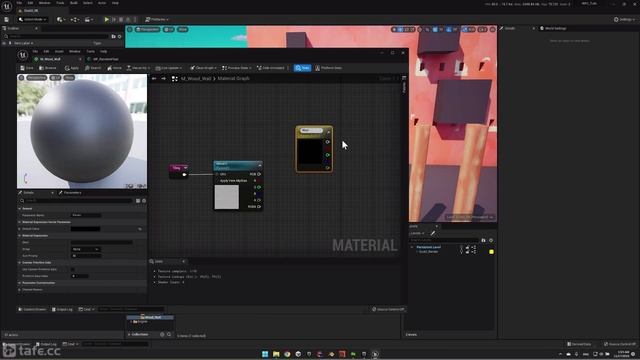Open the Asset menu in material editor

(x=59, y=51)
